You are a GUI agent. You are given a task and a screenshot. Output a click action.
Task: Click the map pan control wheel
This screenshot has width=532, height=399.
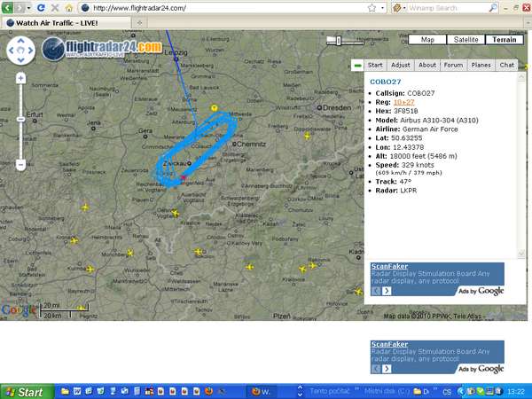21,51
